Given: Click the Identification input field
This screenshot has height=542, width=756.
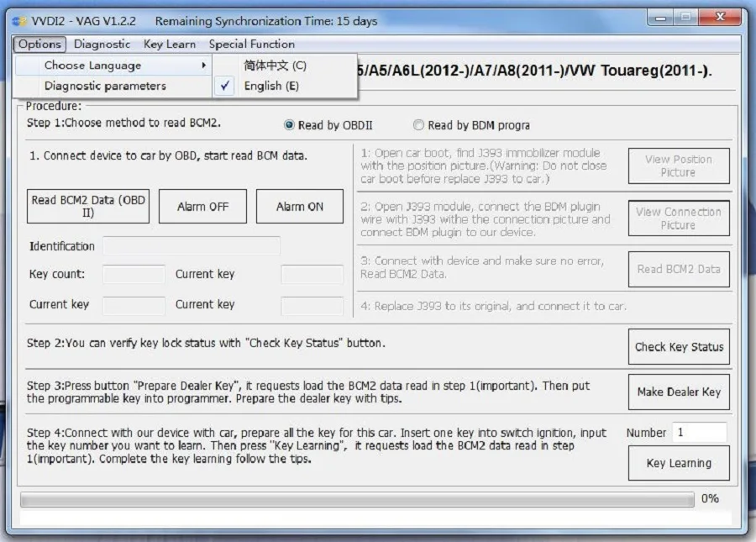Looking at the screenshot, I should pyautogui.click(x=192, y=246).
